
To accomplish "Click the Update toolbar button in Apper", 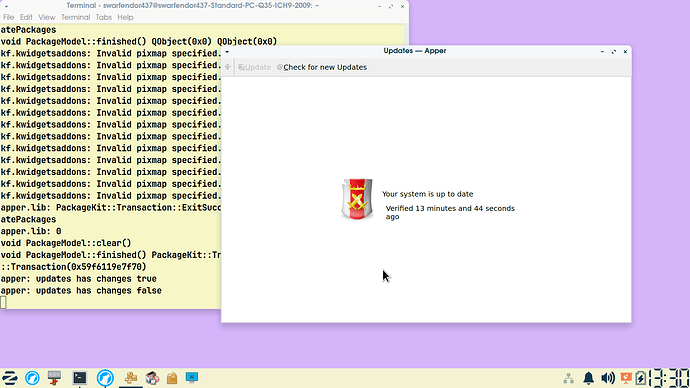I will point(254,67).
